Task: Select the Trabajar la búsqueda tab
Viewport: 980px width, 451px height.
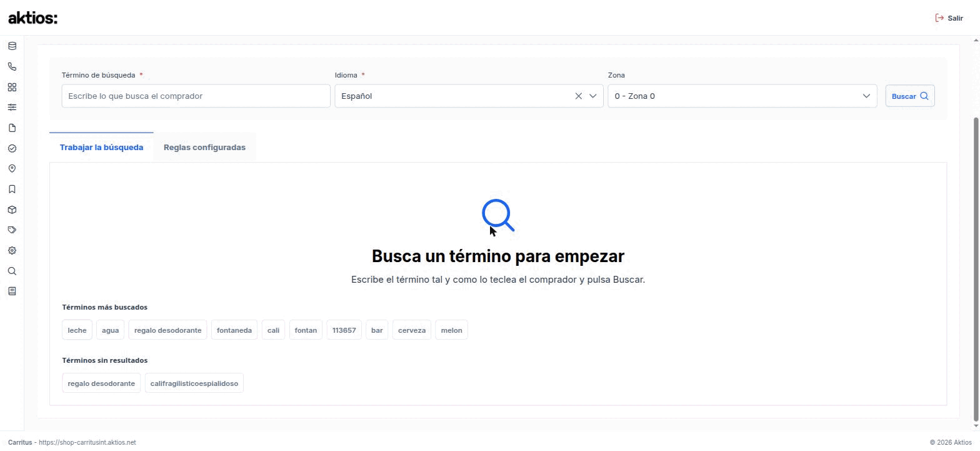Action: [x=101, y=148]
